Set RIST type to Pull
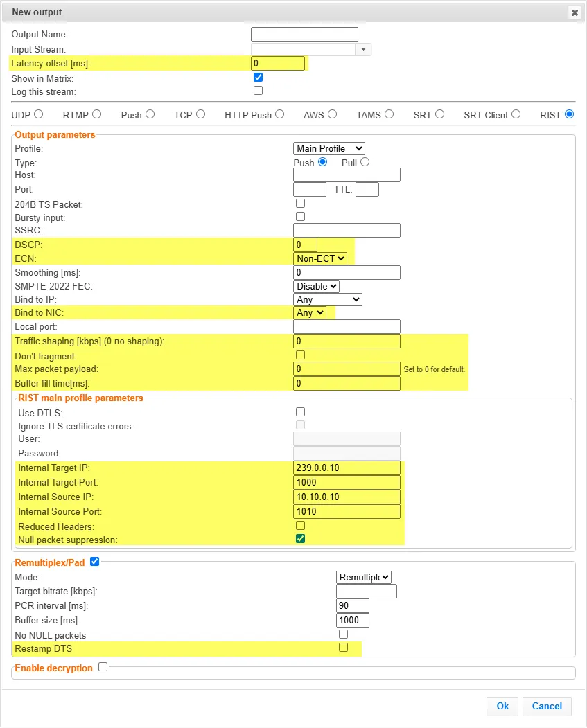 (365, 162)
